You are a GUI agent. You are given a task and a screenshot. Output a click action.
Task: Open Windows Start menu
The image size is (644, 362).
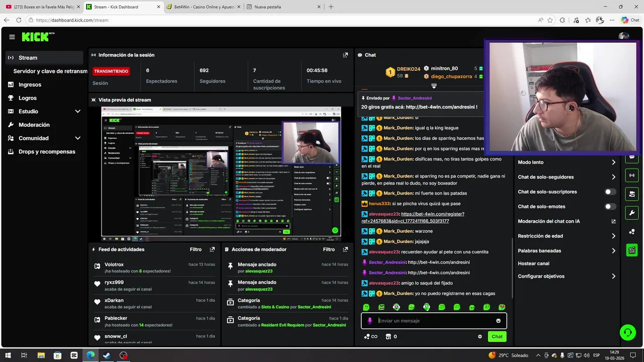pyautogui.click(x=8, y=355)
